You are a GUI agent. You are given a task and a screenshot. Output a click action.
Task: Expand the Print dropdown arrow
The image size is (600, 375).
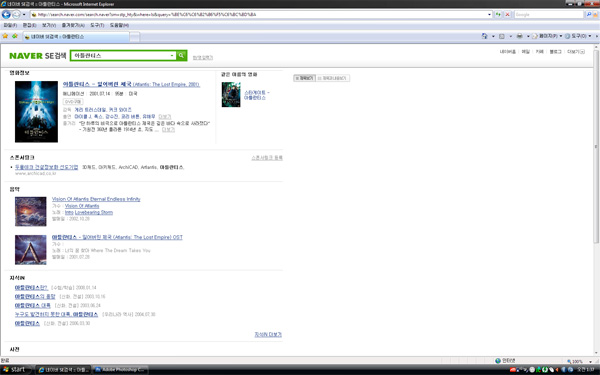coord(528,36)
